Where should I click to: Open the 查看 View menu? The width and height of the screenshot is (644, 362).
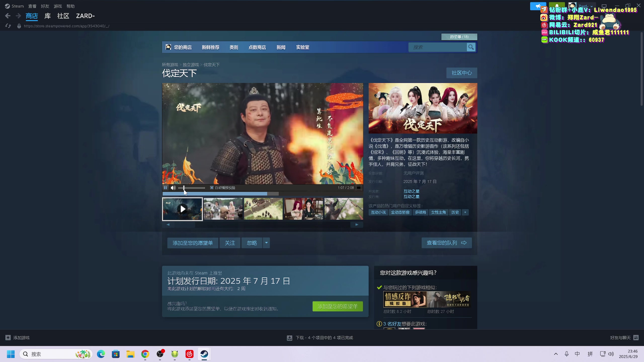[x=32, y=6]
